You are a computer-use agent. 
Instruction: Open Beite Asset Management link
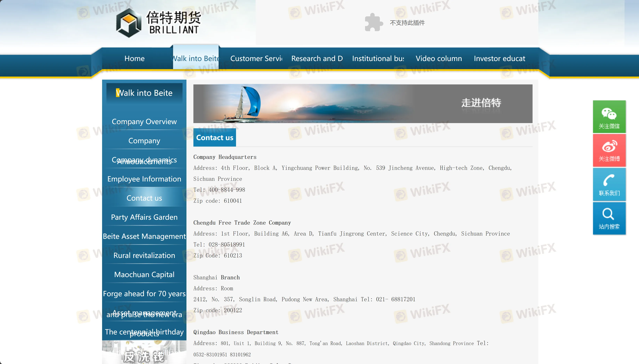(144, 236)
